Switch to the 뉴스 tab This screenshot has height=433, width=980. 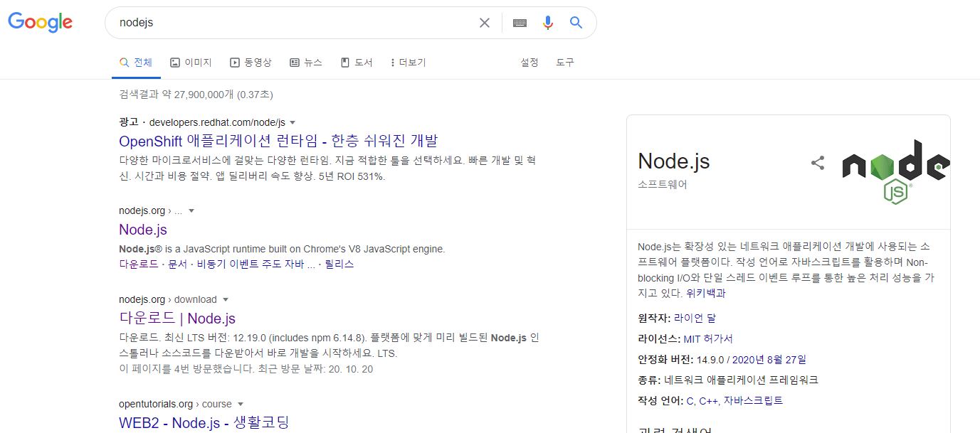pos(306,63)
